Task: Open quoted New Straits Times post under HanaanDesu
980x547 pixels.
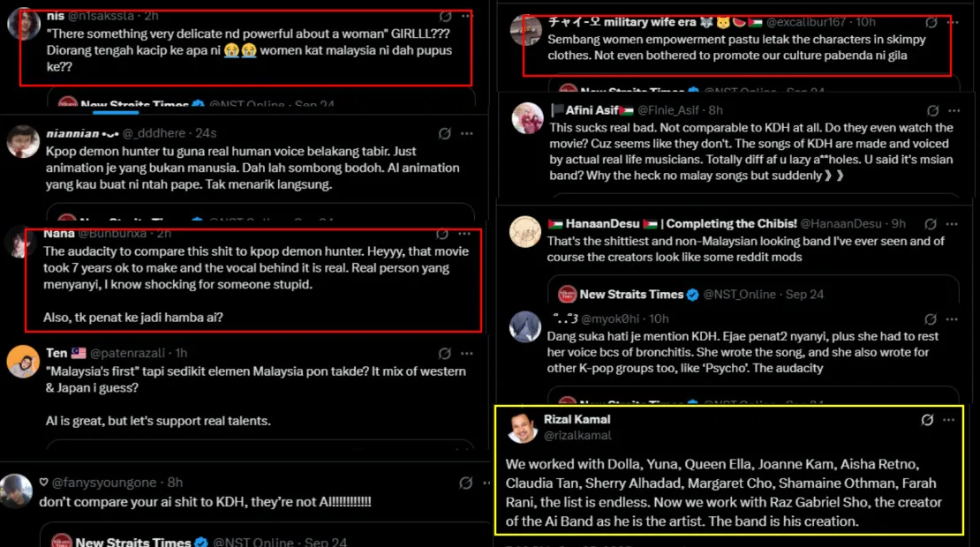Action: [x=752, y=294]
